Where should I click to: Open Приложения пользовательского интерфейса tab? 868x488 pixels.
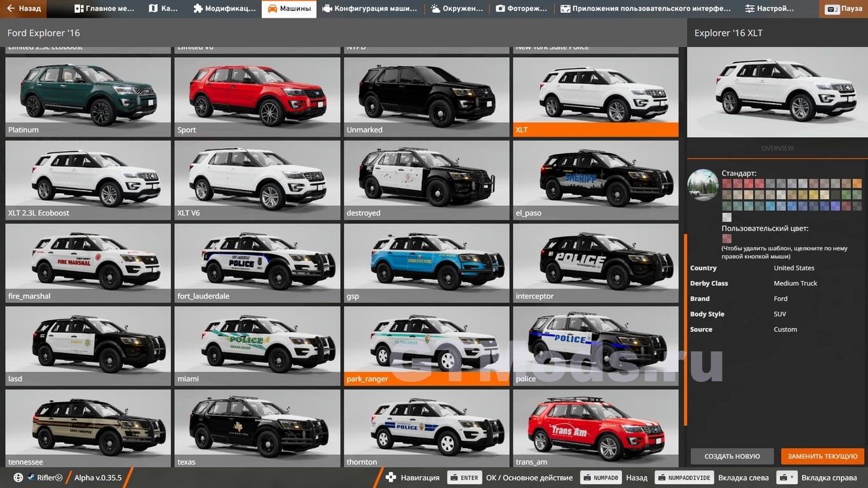click(x=646, y=9)
